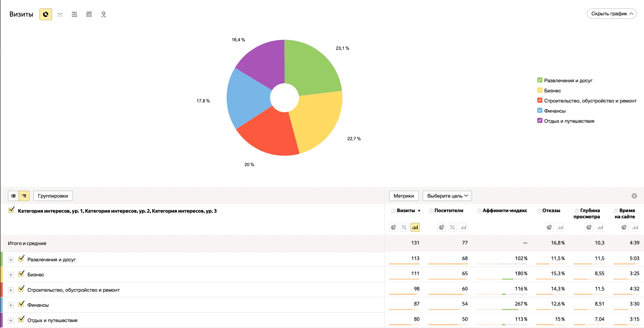This screenshot has height=328, width=644.
Task: Open the table settings gear icon
Action: click(634, 196)
